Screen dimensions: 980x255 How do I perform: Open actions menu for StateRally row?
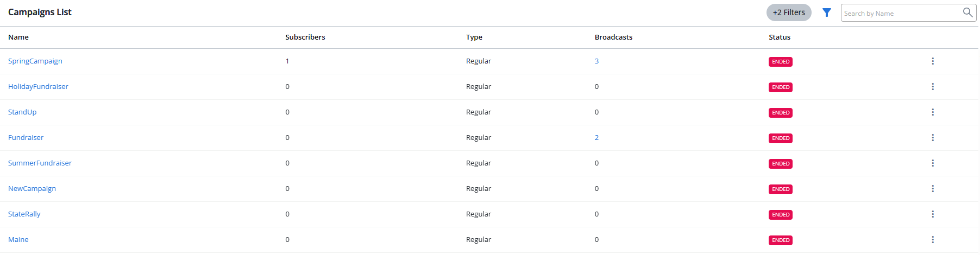[x=933, y=214]
